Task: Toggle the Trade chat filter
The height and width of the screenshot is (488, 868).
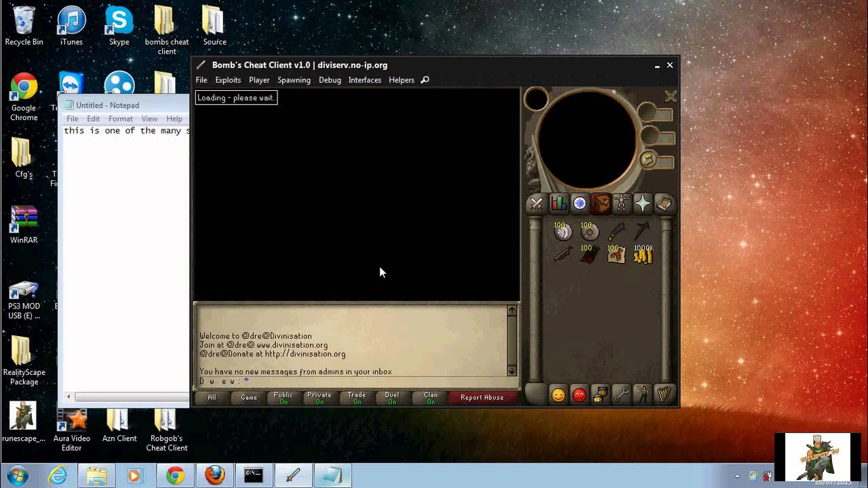Action: pyautogui.click(x=357, y=398)
